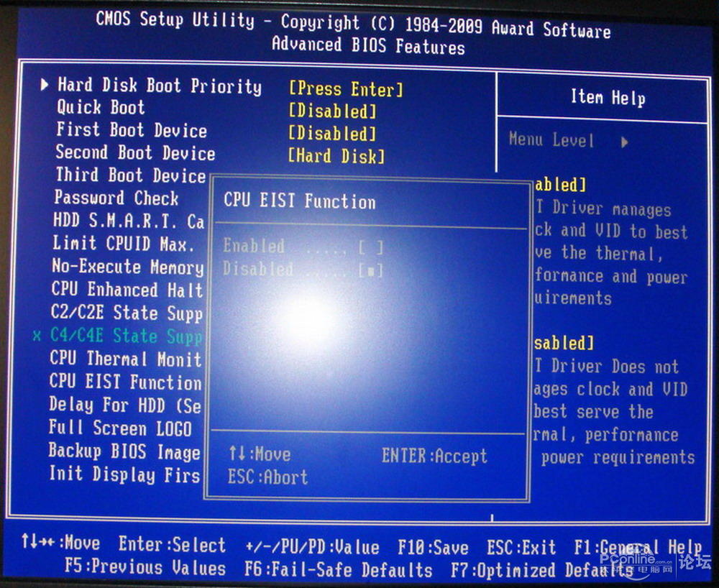The height and width of the screenshot is (588, 719).
Task: Click the up/down arrows Move hint in popup
Action: point(260,454)
